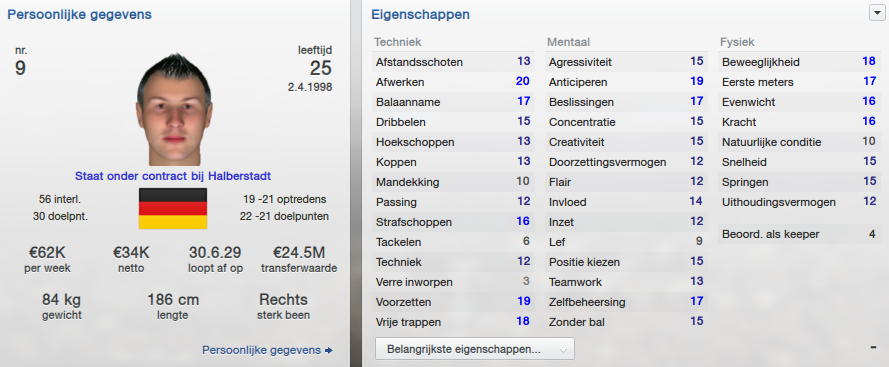Click the Persoonlijke gegevens panel header

point(79,15)
